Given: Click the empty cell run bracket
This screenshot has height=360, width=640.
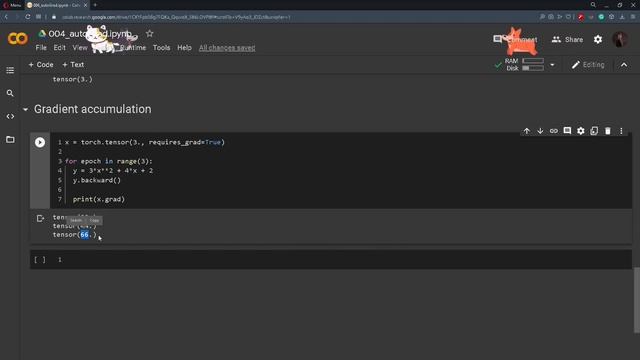Looking at the screenshot, I should [40, 260].
